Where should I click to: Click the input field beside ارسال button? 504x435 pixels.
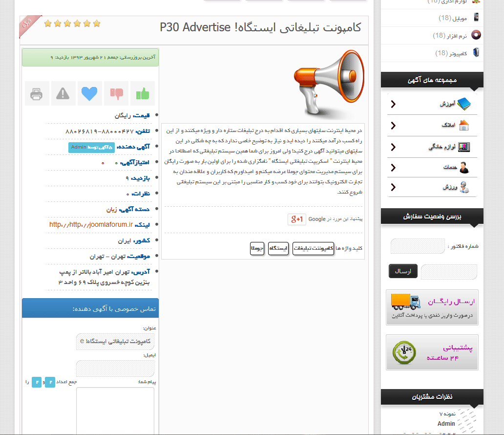coord(449,272)
